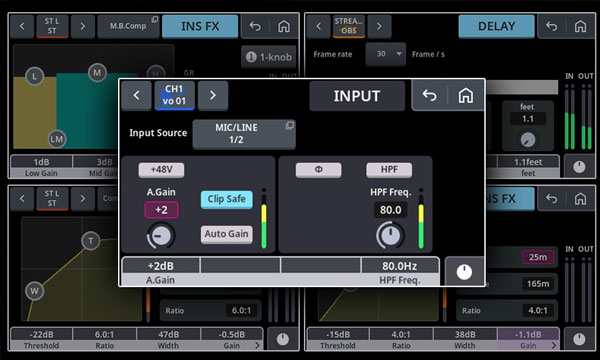The height and width of the screenshot is (360, 600).
Task: Go to next channel in DELAY panel
Action: tap(379, 26)
